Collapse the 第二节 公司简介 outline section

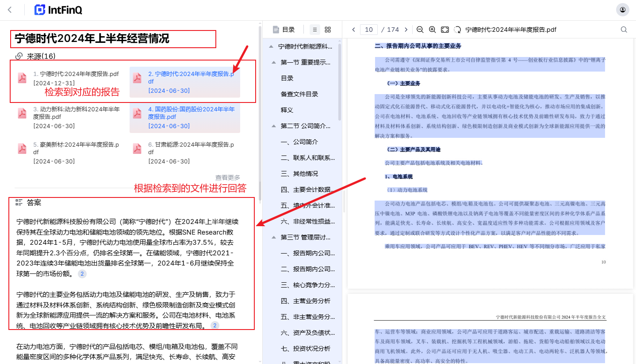pos(273,126)
